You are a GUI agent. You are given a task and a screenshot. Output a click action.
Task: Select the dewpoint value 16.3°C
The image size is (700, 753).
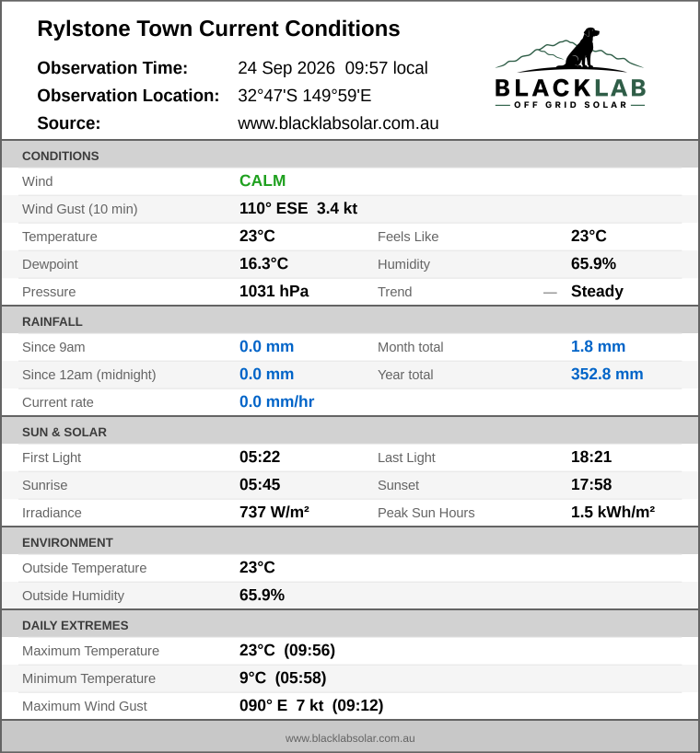pos(263,263)
